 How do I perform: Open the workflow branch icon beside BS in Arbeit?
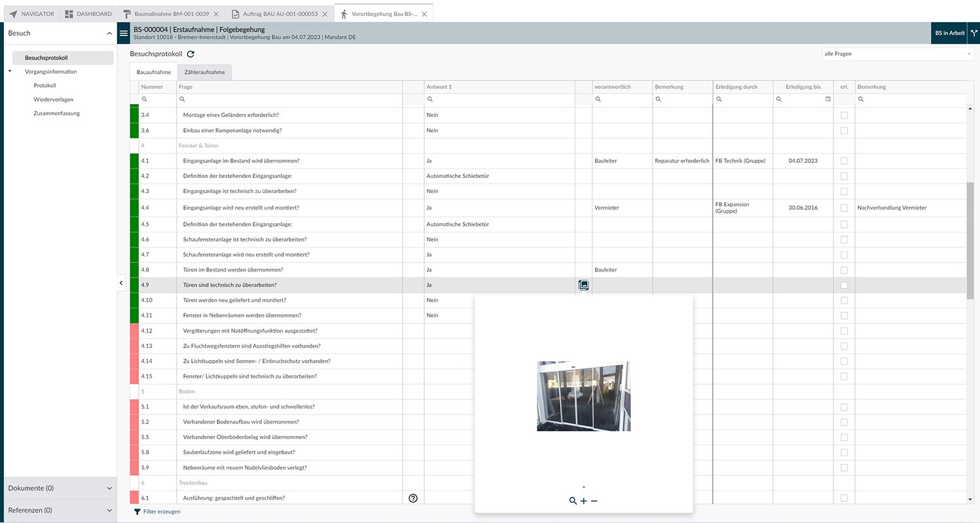[973, 33]
